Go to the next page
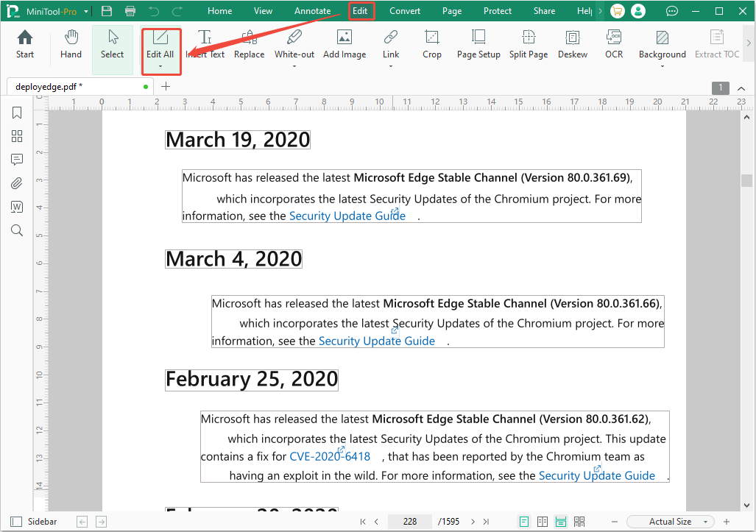This screenshot has height=532, width=756. pos(473,522)
